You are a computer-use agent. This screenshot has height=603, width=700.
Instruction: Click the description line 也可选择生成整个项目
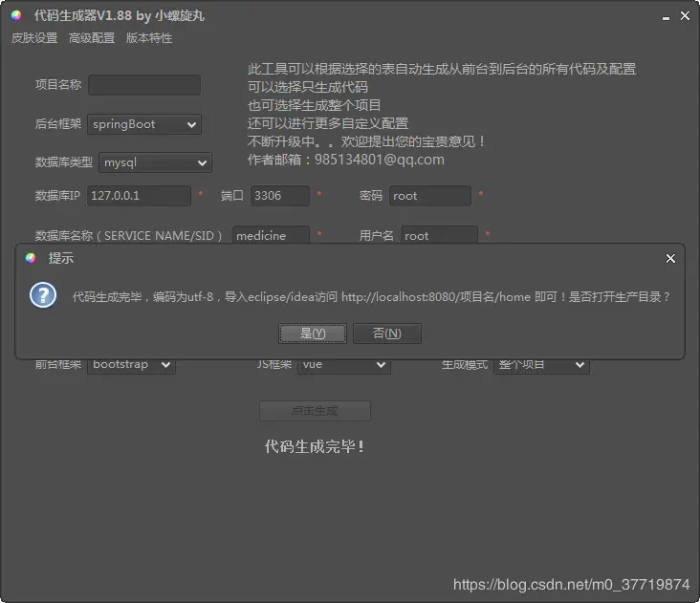(315, 105)
